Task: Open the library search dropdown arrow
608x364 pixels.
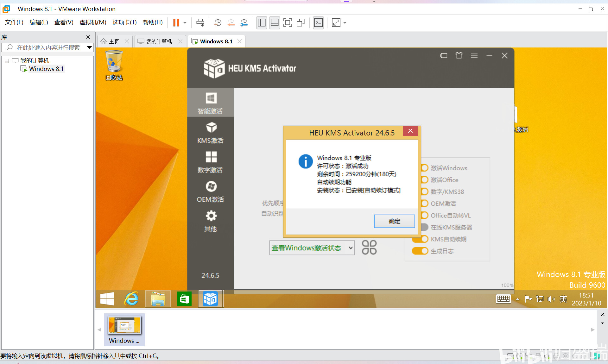Action: (89, 47)
